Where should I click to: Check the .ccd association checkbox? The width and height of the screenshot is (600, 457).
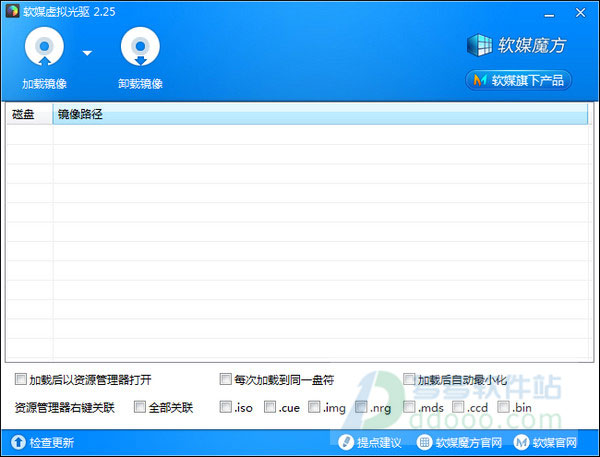pos(458,407)
